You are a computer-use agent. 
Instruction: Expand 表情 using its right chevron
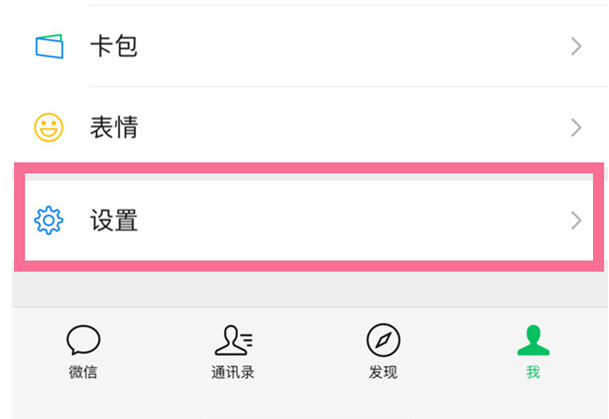click(x=576, y=127)
